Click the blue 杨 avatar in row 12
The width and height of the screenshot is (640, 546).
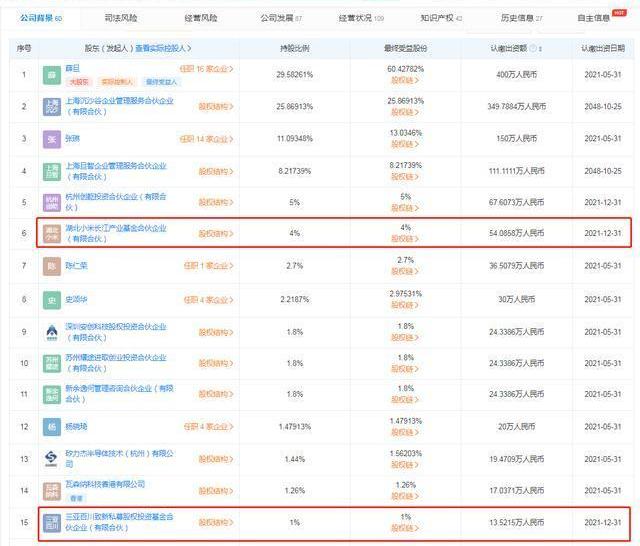pyautogui.click(x=52, y=427)
